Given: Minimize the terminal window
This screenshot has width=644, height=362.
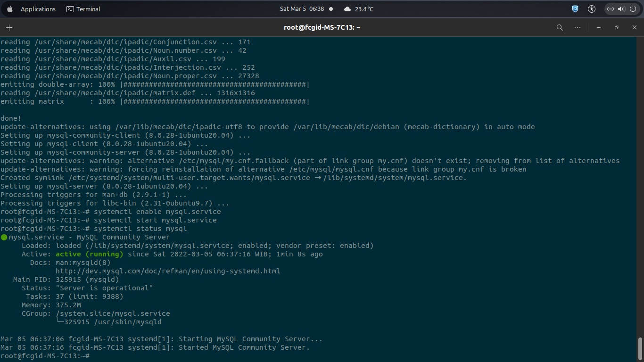Looking at the screenshot, I should (599, 27).
